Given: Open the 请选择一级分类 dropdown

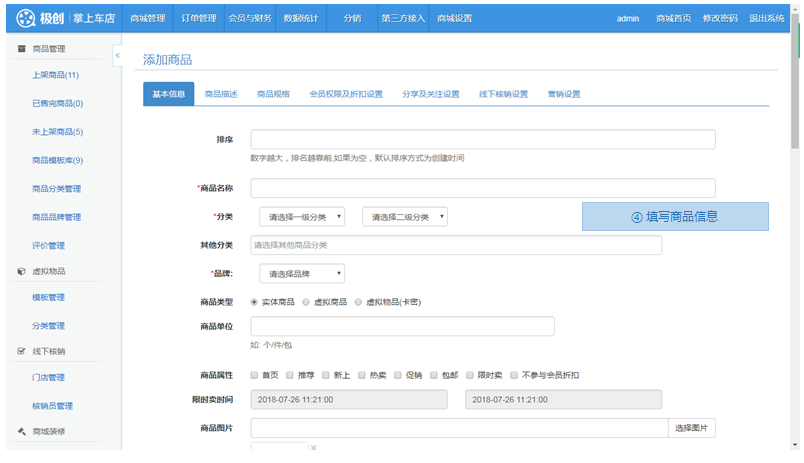Looking at the screenshot, I should click(x=302, y=217).
